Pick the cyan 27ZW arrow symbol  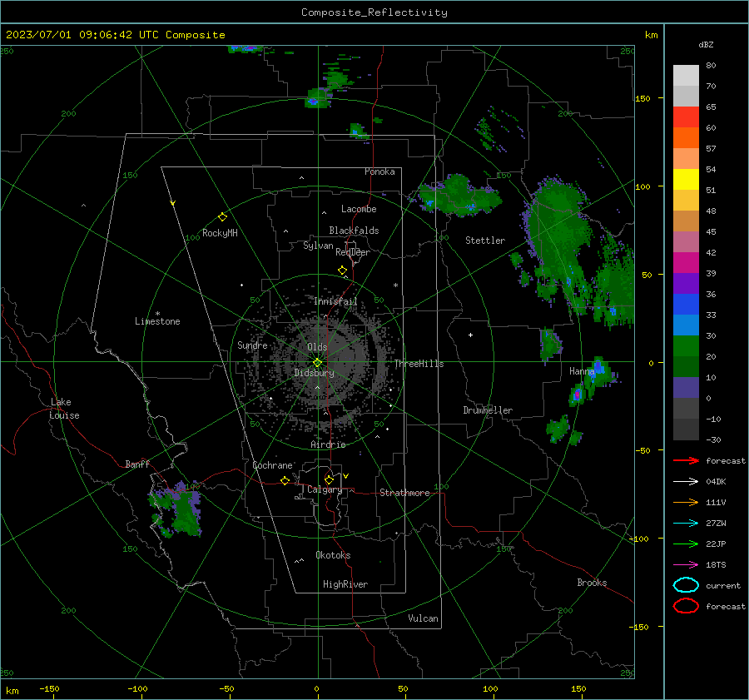point(686,524)
